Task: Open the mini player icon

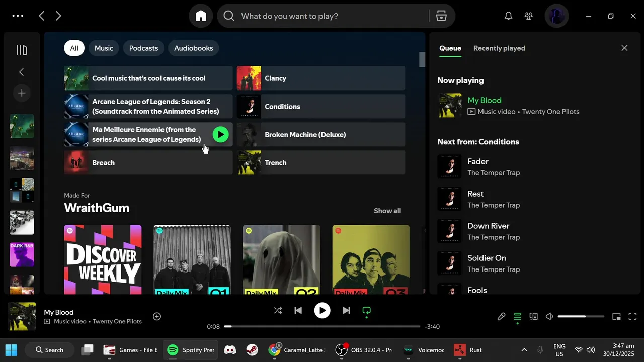Action: [616, 316]
